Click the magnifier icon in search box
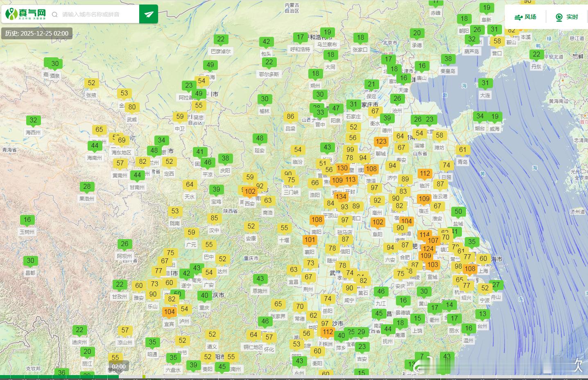Viewport: 588px width, 380px height. point(55,15)
